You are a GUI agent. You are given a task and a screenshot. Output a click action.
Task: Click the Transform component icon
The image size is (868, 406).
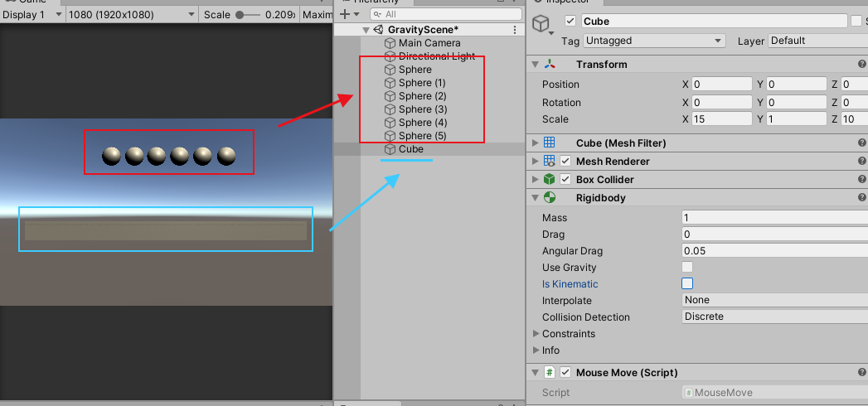549,64
